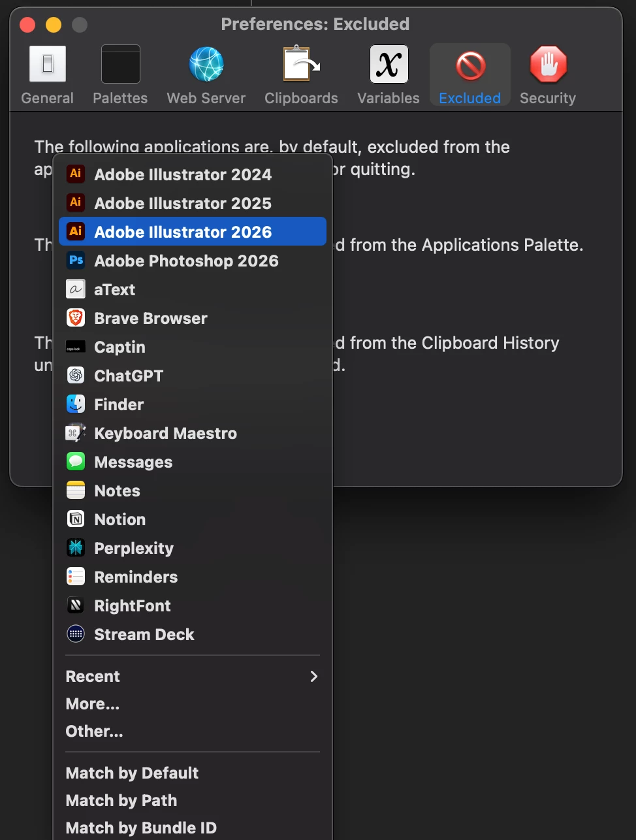
Task: Open the General preferences pane
Action: (47, 76)
